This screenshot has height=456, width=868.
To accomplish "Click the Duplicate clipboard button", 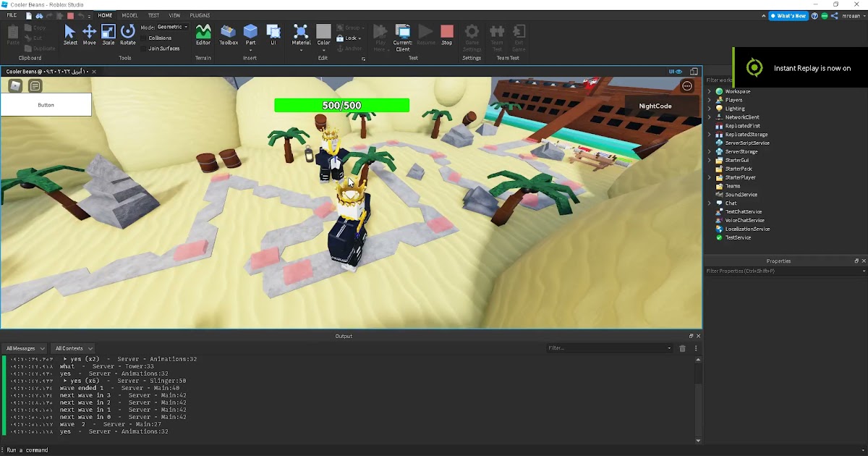I will (40, 48).
